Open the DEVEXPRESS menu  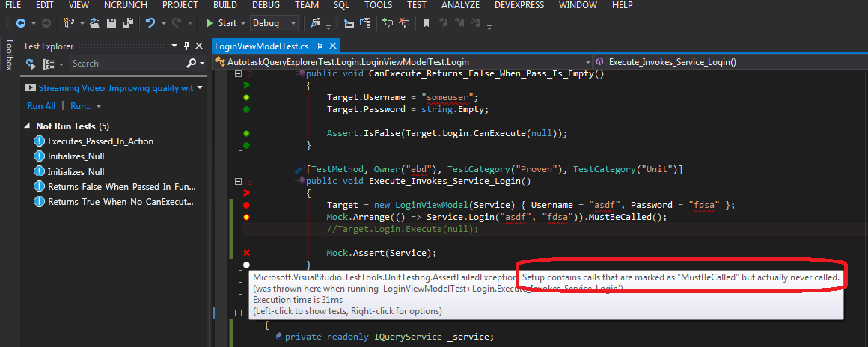pyautogui.click(x=519, y=5)
